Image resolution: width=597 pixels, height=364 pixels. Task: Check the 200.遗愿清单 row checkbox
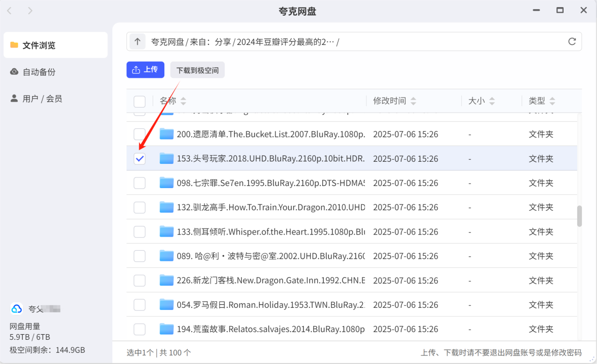(140, 134)
